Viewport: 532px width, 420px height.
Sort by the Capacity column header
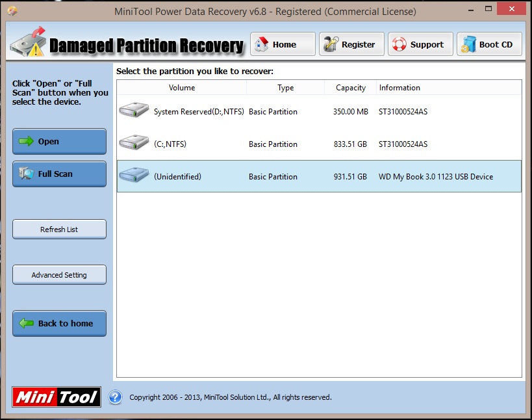pos(351,88)
